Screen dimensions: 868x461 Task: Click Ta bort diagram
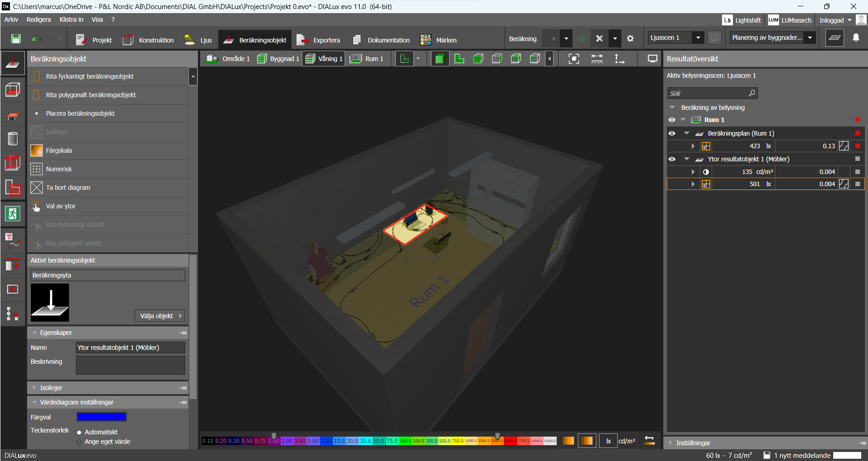tap(108, 188)
